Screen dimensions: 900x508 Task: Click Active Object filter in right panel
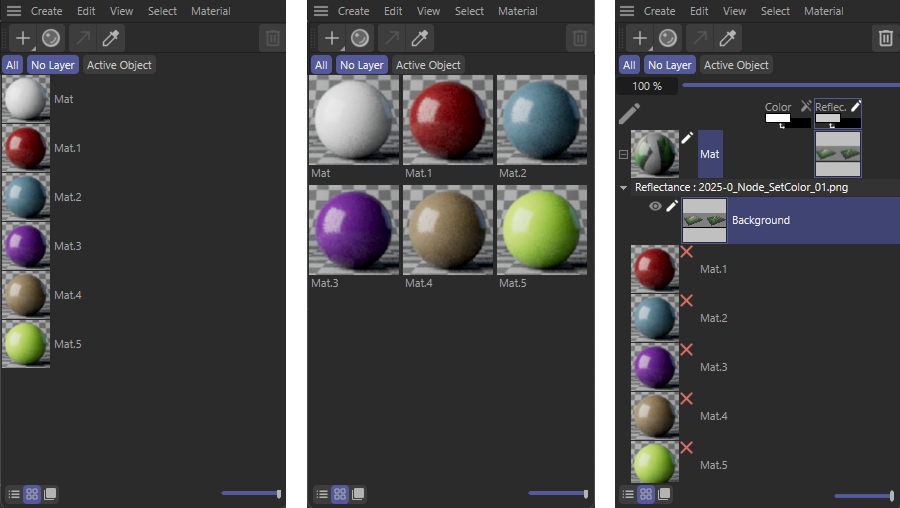736,65
